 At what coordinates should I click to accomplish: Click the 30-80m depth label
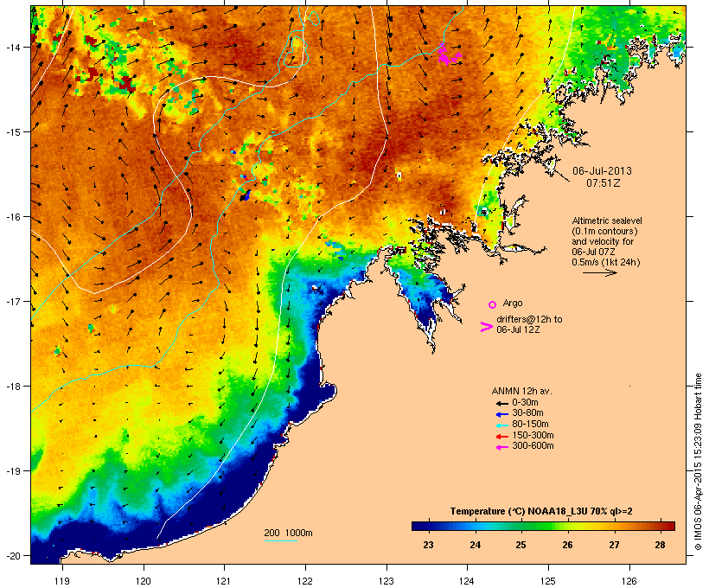pos(527,413)
